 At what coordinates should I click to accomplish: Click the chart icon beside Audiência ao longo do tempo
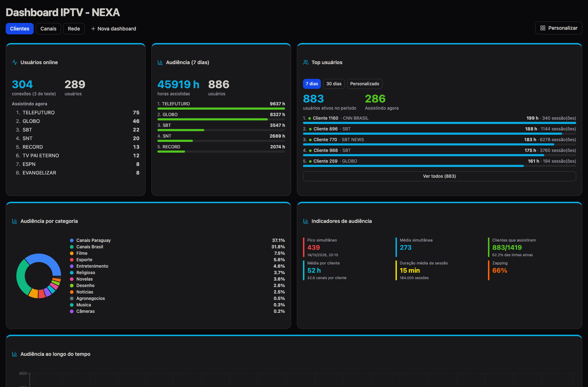15,354
